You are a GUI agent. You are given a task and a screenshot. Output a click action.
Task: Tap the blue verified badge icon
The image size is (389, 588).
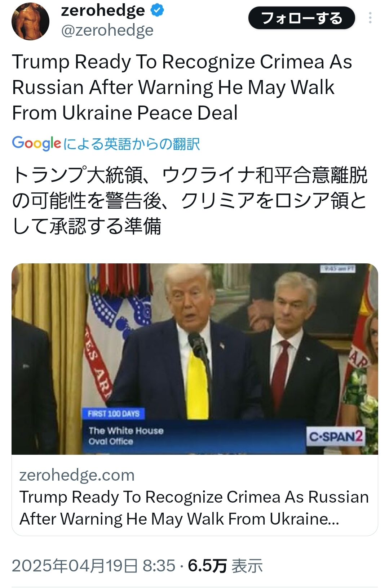[157, 10]
